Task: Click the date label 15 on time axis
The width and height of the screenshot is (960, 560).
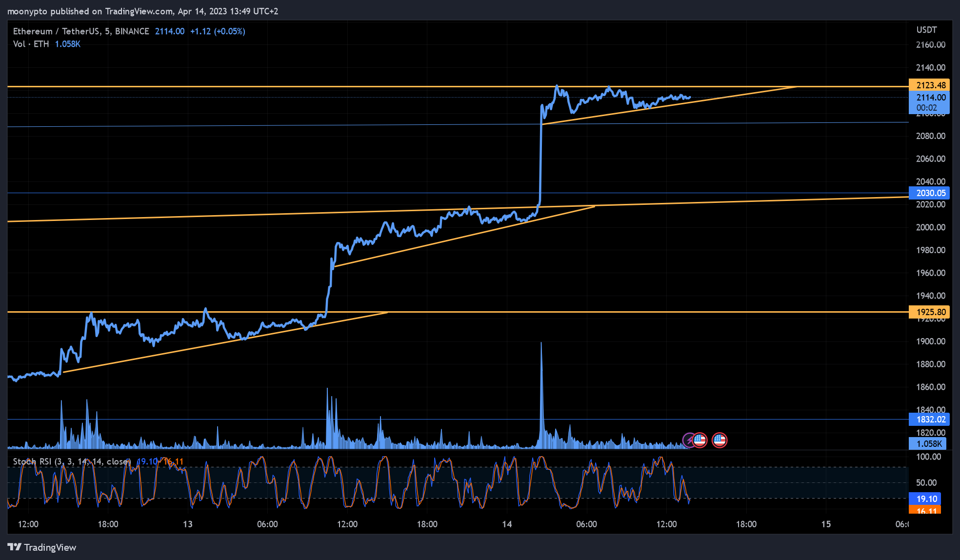Action: click(x=826, y=524)
